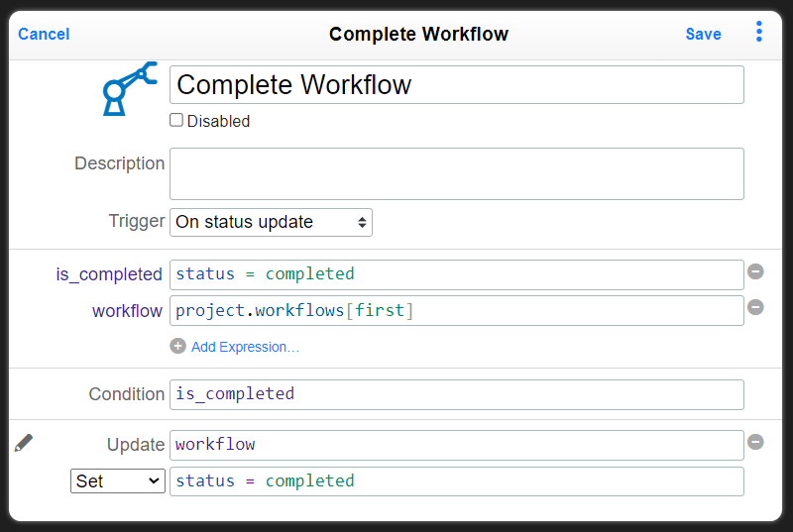The width and height of the screenshot is (793, 532).
Task: Click the Complete Workflow dialog title
Action: tap(418, 34)
